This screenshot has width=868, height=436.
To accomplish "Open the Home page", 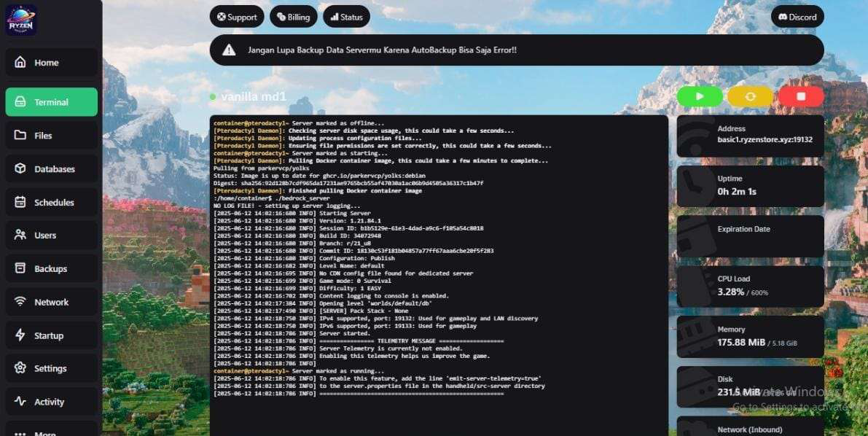I will coord(52,63).
